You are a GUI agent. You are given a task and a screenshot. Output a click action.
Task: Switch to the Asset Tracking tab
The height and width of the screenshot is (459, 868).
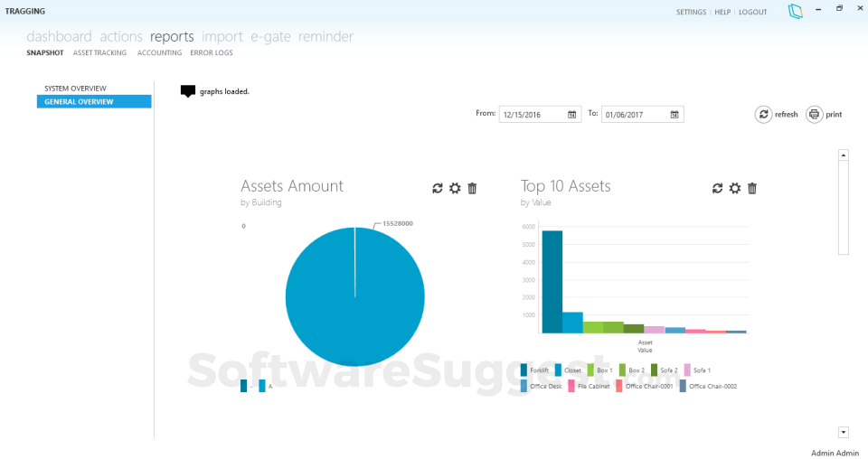(x=99, y=53)
